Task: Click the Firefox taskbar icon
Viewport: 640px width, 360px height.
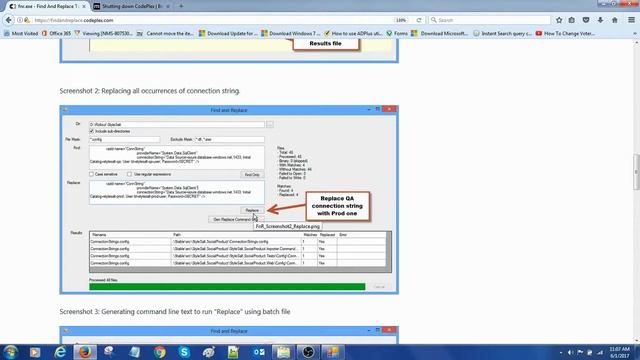Action: click(x=85, y=352)
